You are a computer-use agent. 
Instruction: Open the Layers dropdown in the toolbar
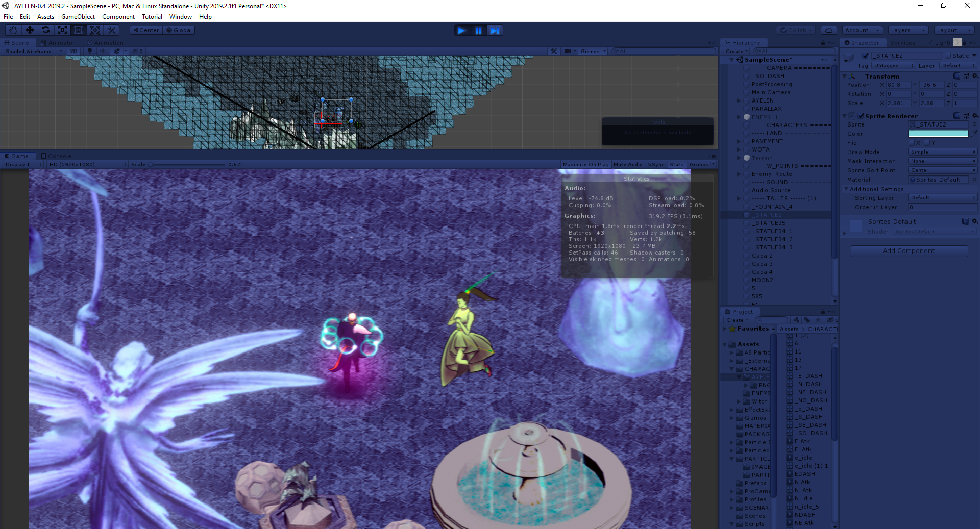(x=908, y=30)
